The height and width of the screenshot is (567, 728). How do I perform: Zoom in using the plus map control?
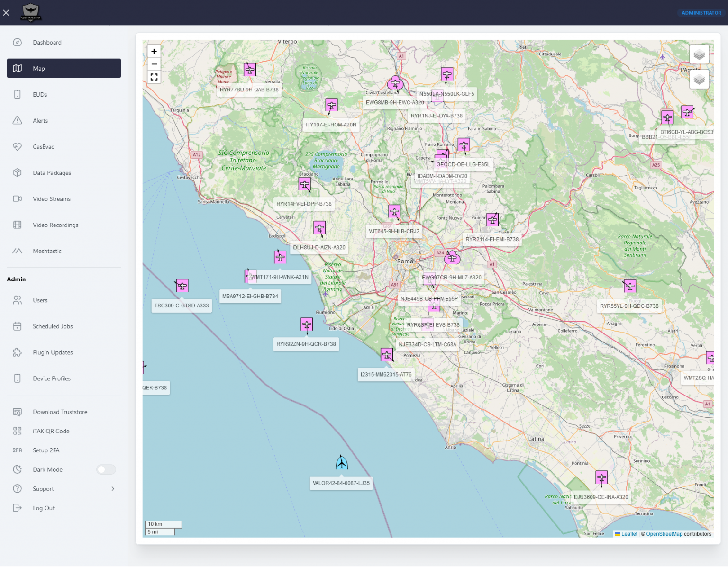[x=154, y=51]
